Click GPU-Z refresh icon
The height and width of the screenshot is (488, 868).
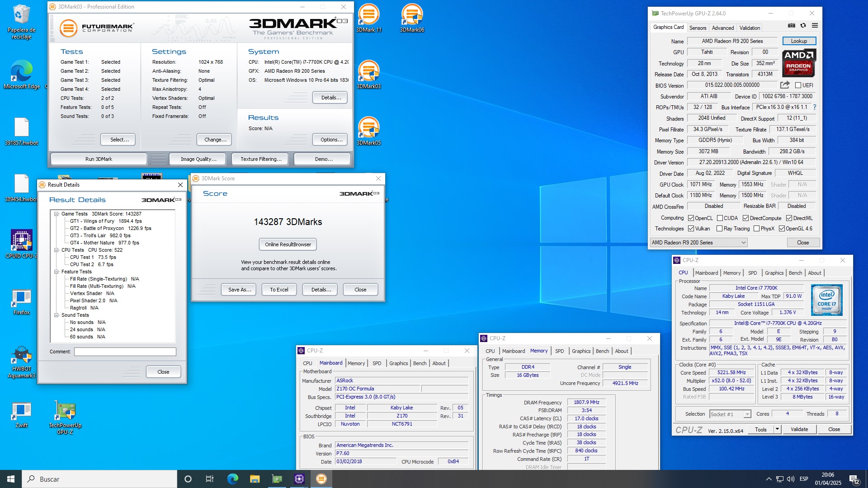(803, 26)
